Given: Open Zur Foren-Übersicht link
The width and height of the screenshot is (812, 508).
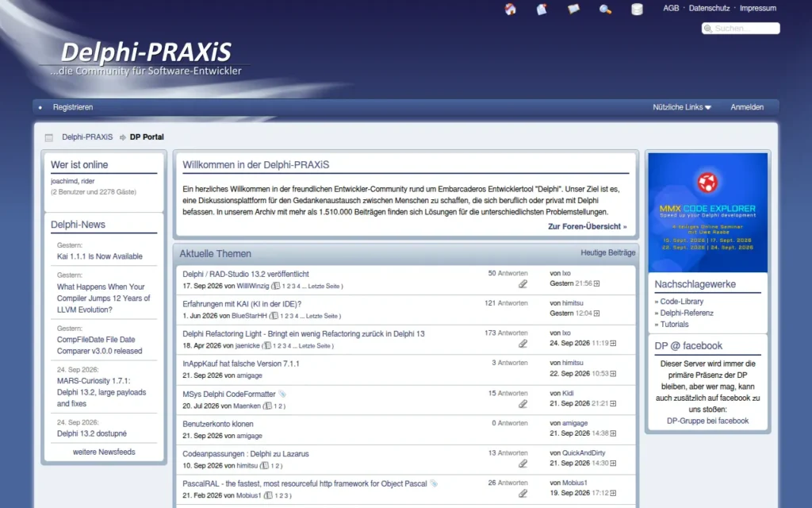Looking at the screenshot, I should coord(588,226).
